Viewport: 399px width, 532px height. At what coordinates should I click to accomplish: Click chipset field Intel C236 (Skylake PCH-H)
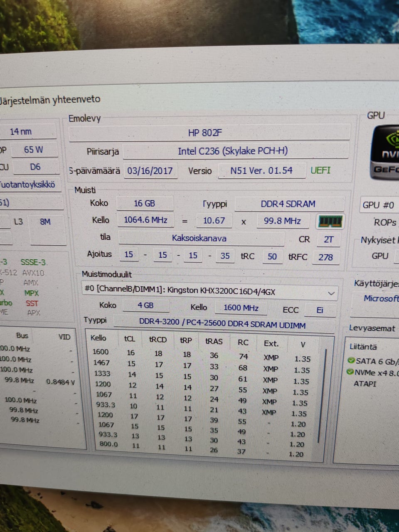click(235, 151)
